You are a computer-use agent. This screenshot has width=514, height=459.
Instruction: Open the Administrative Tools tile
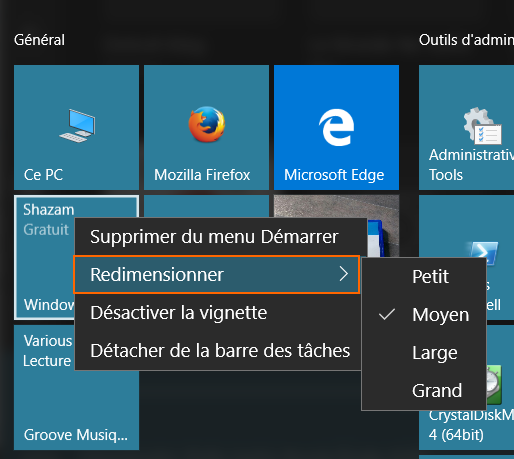click(466, 127)
